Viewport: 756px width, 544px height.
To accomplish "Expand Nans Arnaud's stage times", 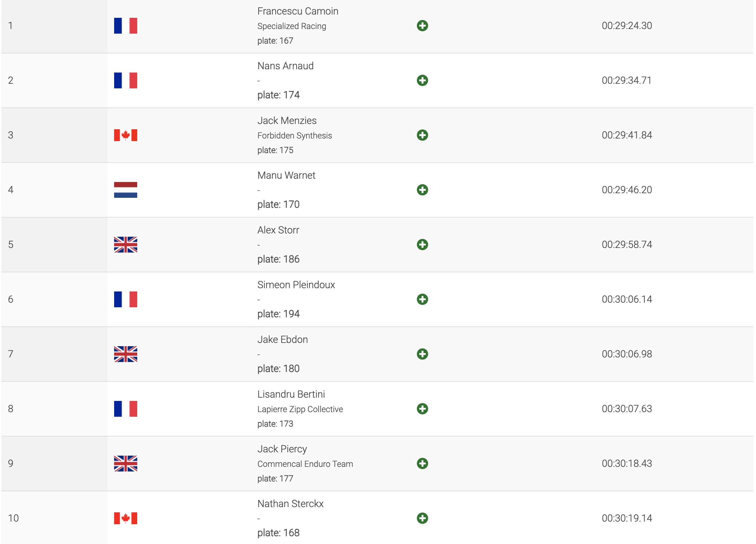I will click(422, 80).
